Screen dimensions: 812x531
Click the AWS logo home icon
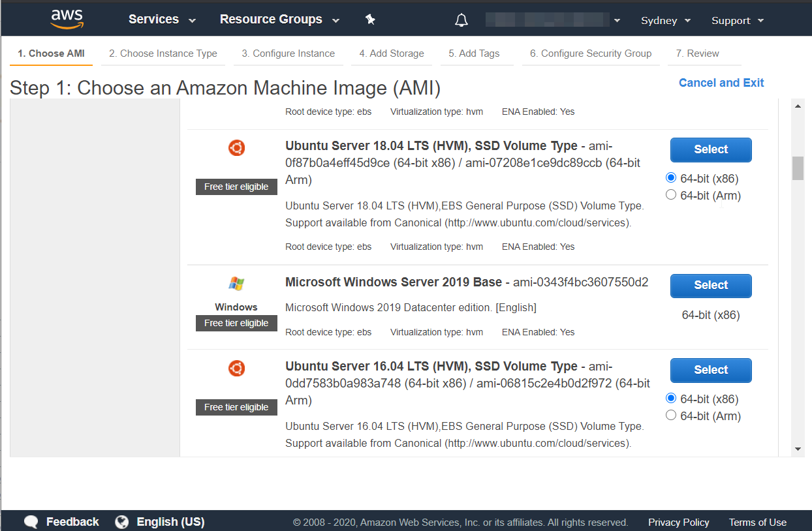(x=67, y=20)
